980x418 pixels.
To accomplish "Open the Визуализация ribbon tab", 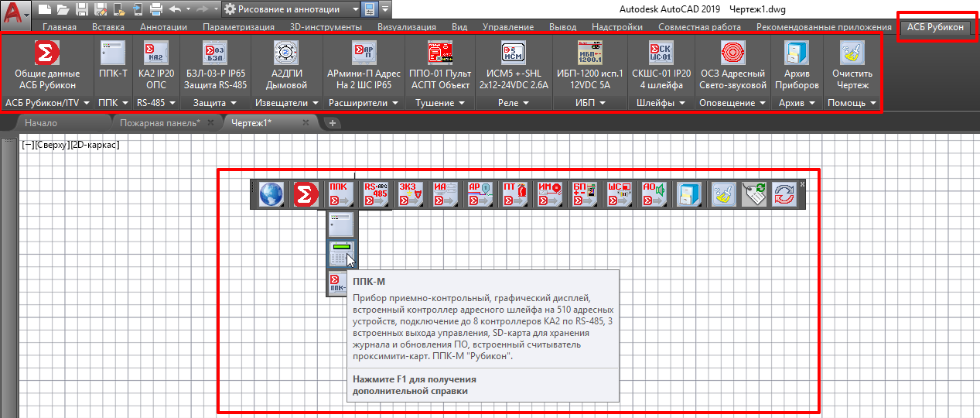I will tap(407, 27).
